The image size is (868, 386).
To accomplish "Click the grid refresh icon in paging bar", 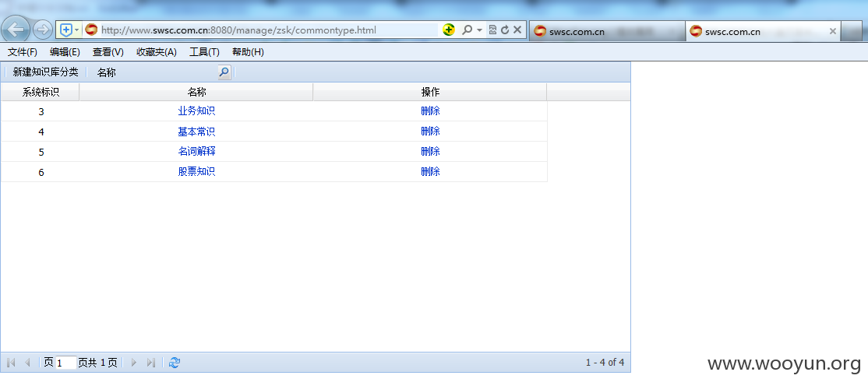I will tap(175, 363).
